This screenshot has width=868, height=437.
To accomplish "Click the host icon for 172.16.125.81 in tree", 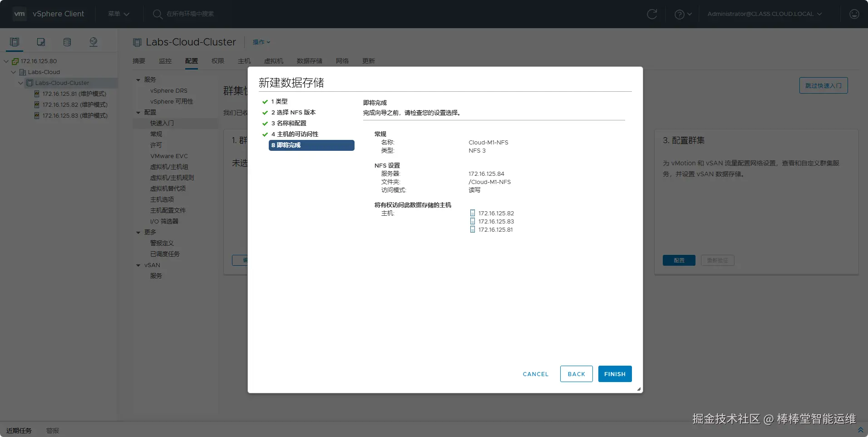I will click(x=37, y=94).
